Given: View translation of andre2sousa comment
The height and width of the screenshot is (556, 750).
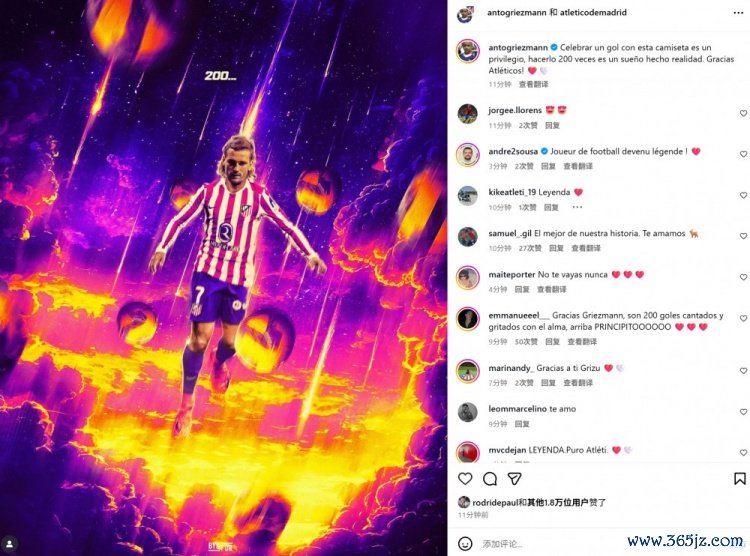Looking at the screenshot, I should [x=578, y=166].
